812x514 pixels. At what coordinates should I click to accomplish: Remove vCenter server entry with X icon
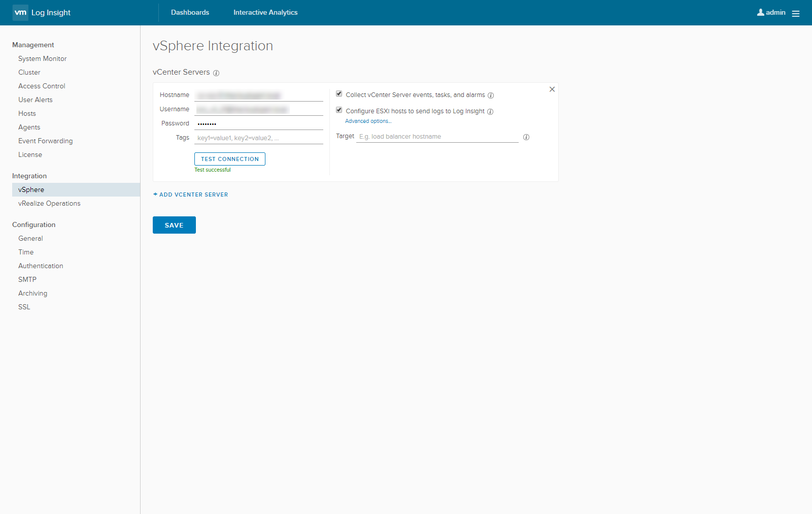552,89
